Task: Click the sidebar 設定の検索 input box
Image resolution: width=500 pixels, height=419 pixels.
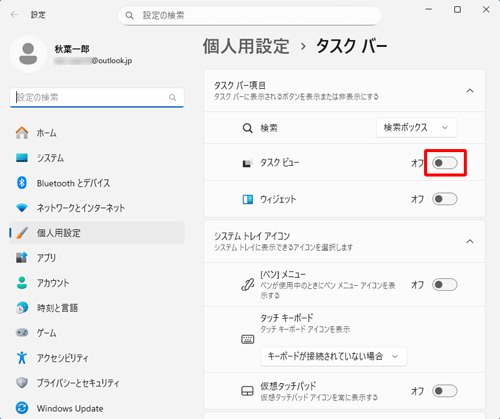Action: pos(97,97)
